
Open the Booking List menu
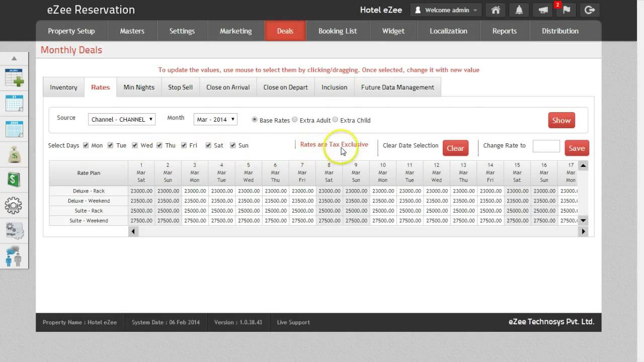tap(338, 31)
